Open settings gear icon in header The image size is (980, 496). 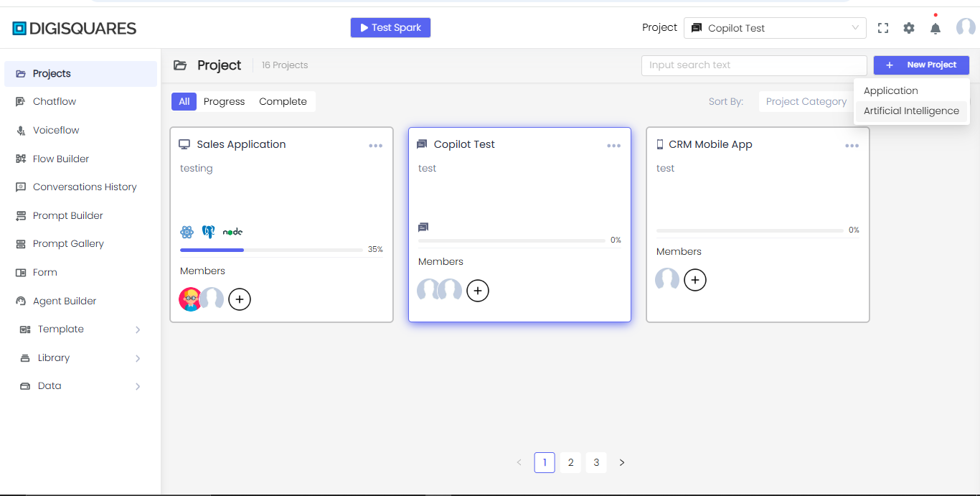tap(909, 28)
